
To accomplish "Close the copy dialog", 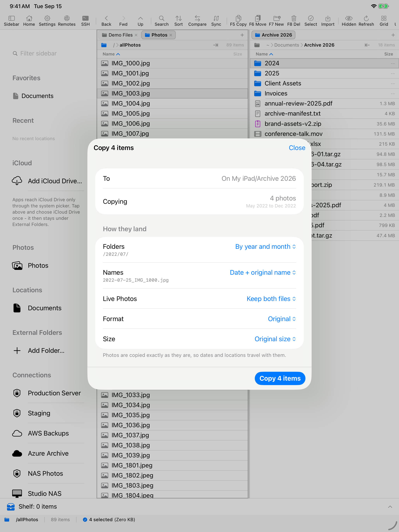I will pos(297,148).
